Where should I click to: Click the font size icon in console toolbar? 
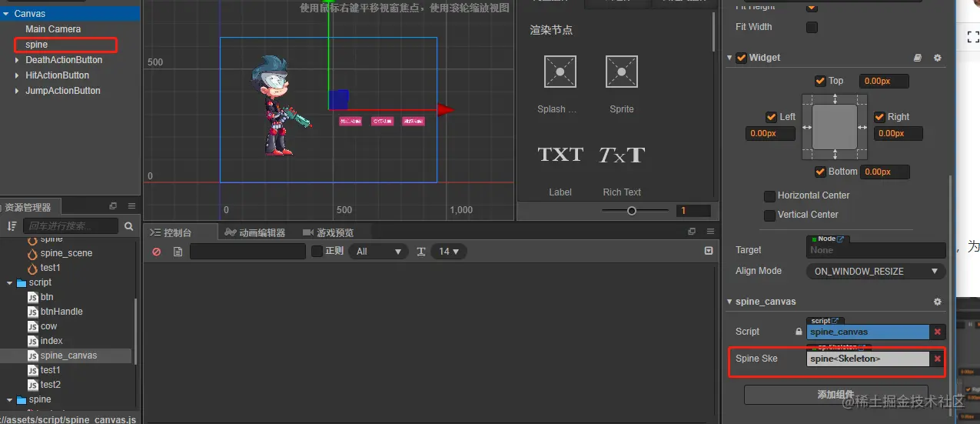(x=421, y=252)
